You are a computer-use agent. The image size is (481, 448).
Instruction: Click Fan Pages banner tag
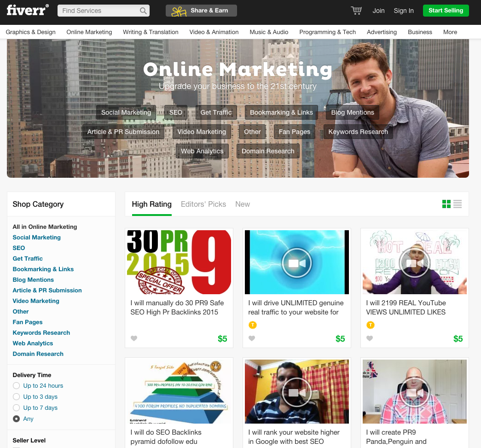[x=295, y=132]
